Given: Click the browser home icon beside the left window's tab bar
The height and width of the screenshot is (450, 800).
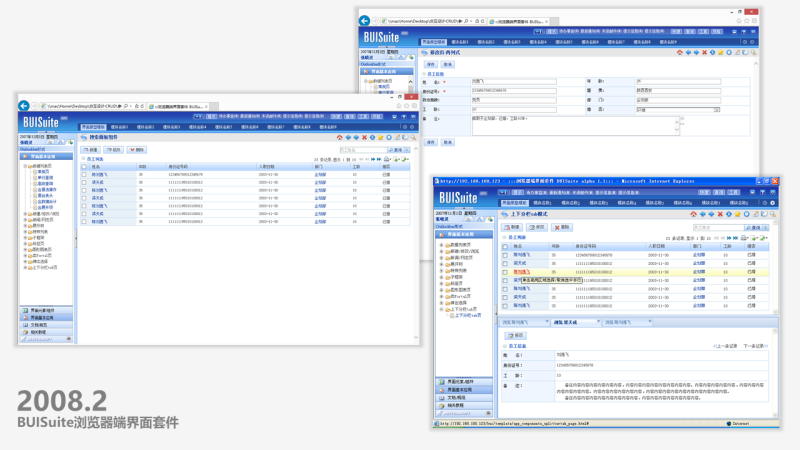Looking at the screenshot, I should coord(399,106).
